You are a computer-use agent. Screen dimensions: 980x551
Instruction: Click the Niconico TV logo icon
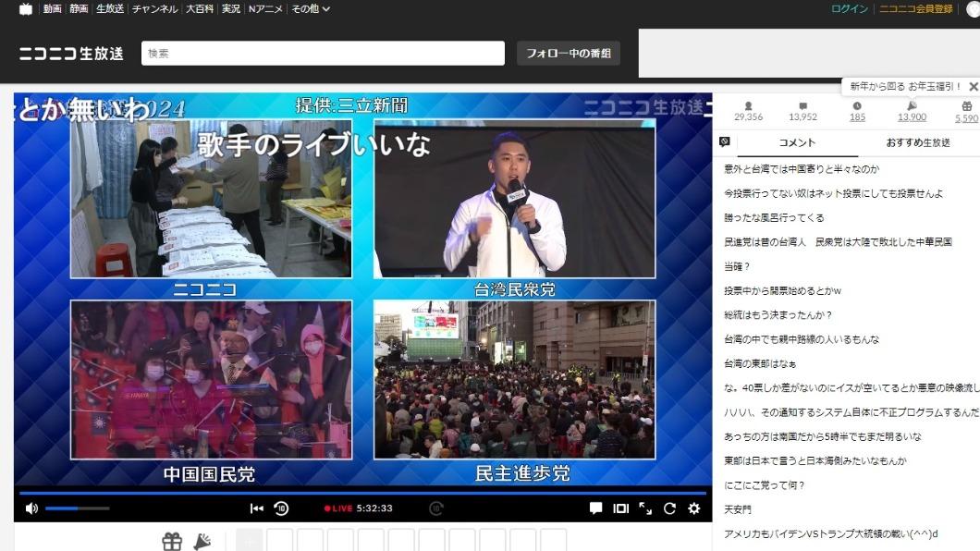pos(26,8)
